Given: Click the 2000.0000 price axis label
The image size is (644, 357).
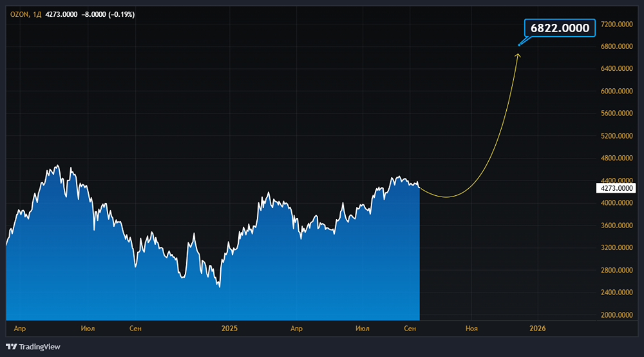Looking at the screenshot, I should pos(616,315).
